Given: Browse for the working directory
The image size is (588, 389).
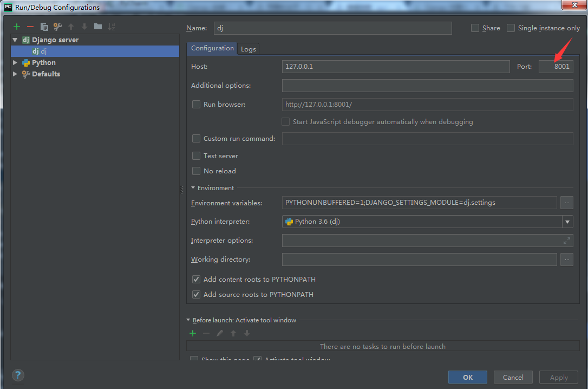Looking at the screenshot, I should 567,259.
